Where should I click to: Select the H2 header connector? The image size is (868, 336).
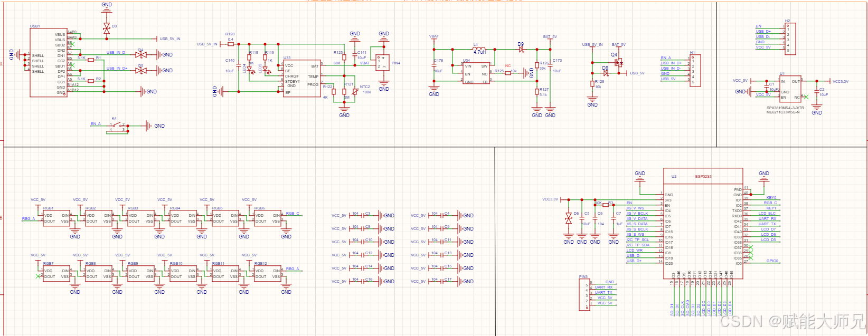pos(790,39)
